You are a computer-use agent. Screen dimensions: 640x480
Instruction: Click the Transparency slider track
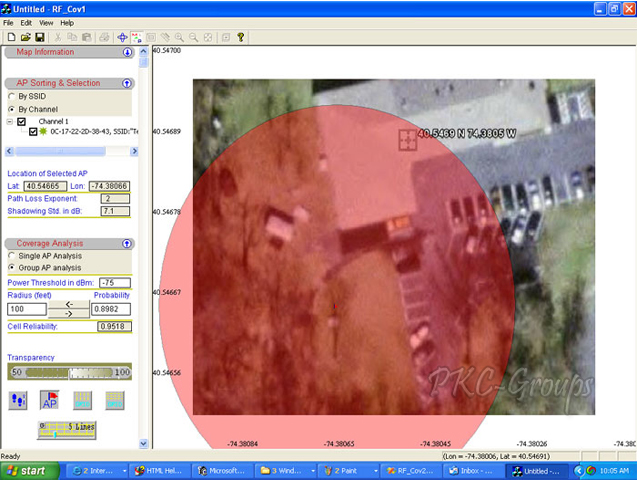coord(69,372)
